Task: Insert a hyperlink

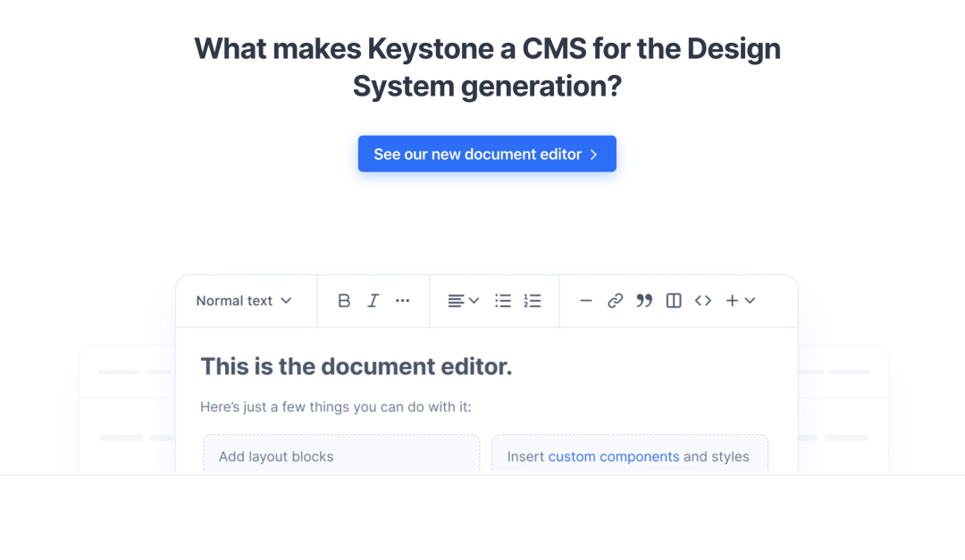Action: coord(615,300)
